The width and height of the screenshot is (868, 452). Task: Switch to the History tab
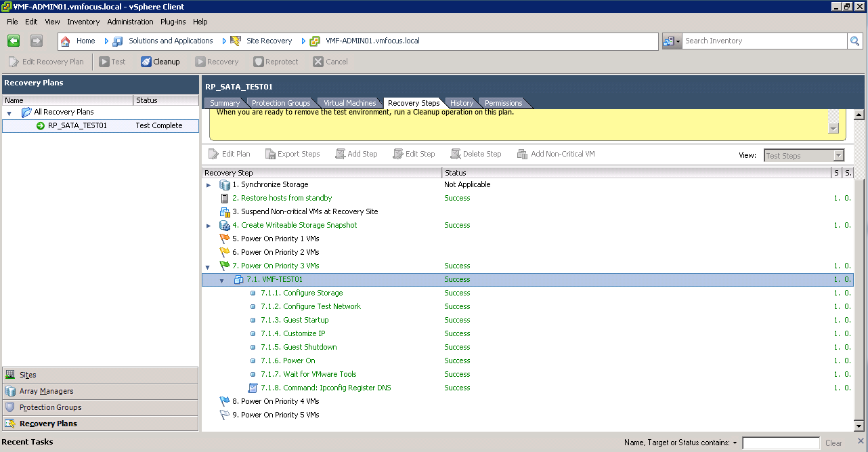462,103
